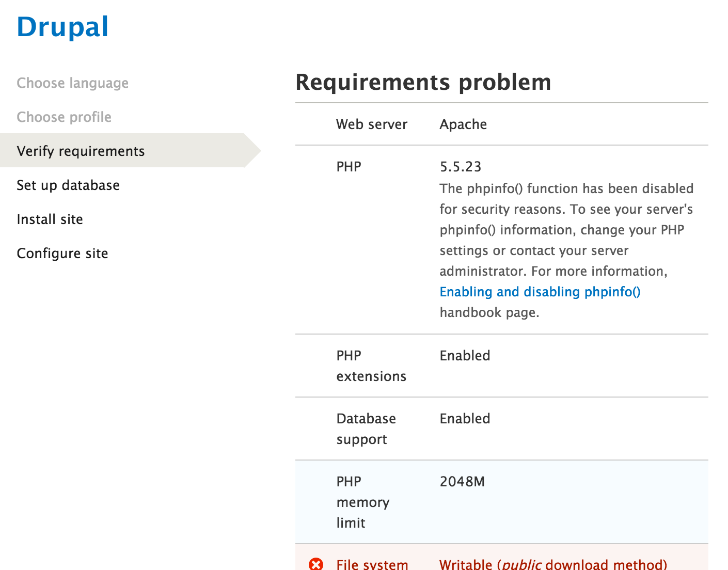Screen dimensions: 728x570
Task: Click the File system row label
Action: click(372, 564)
